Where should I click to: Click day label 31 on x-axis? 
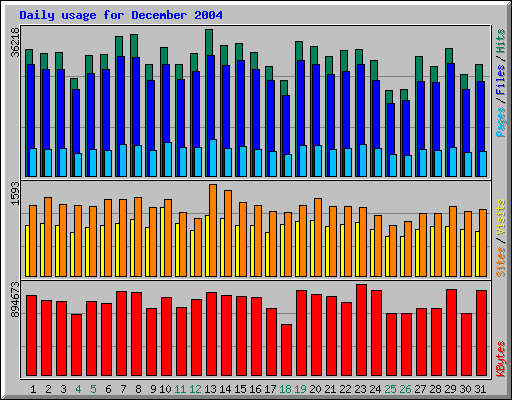tap(480, 389)
